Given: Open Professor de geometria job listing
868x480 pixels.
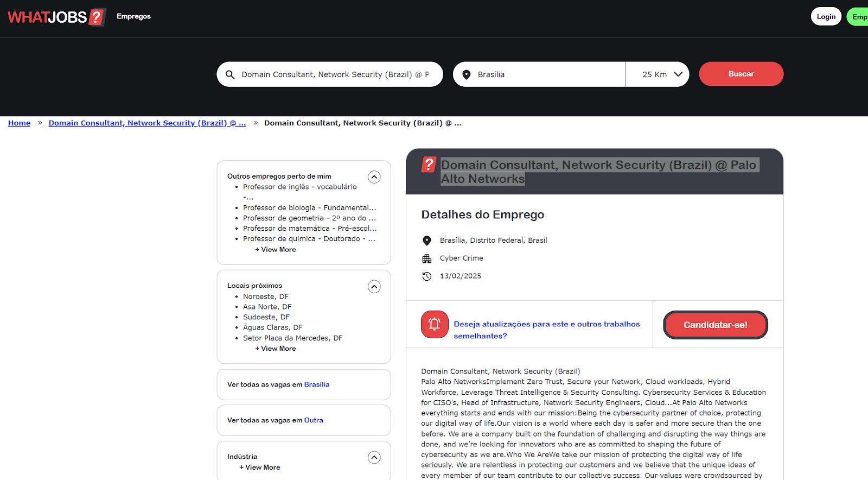Looking at the screenshot, I should point(309,218).
